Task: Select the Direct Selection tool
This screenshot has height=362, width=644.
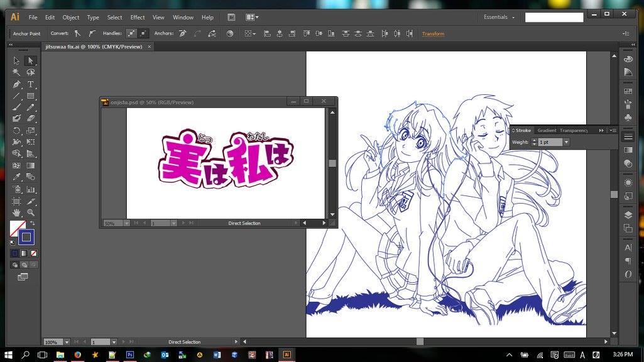Action: pyautogui.click(x=30, y=60)
